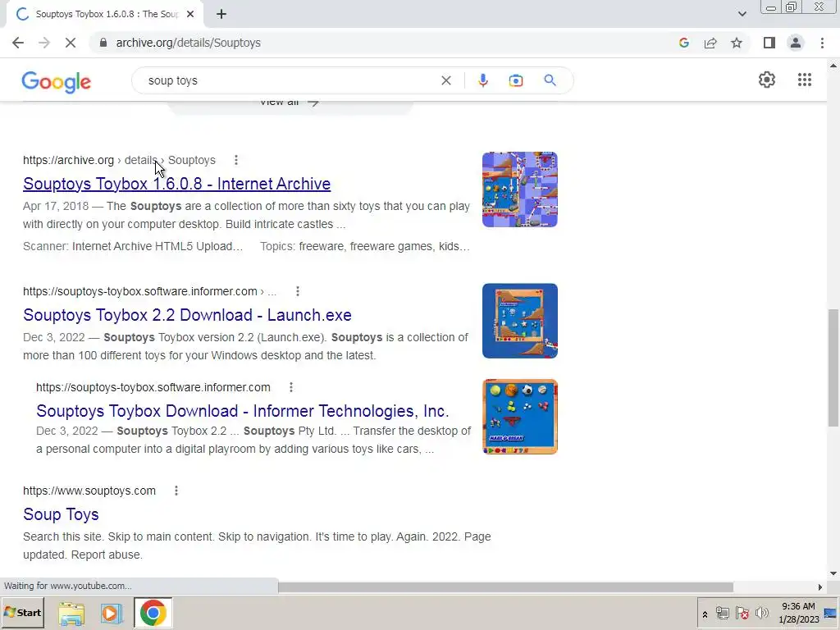Open options for the archive.org result

pos(235,160)
